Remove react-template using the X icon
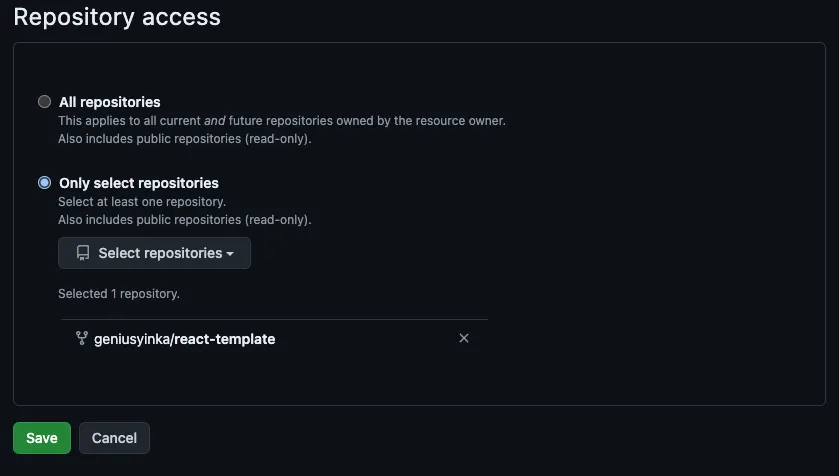 pyautogui.click(x=463, y=338)
